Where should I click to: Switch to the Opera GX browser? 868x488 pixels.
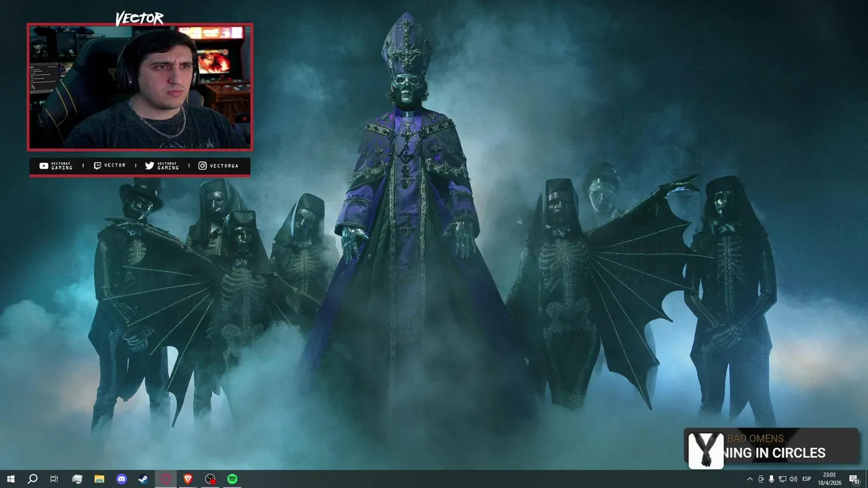coord(165,479)
